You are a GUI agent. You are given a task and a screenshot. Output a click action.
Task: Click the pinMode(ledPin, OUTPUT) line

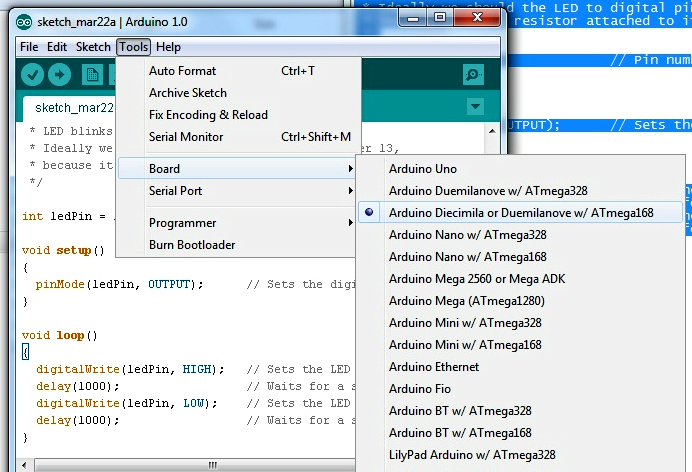pyautogui.click(x=119, y=285)
